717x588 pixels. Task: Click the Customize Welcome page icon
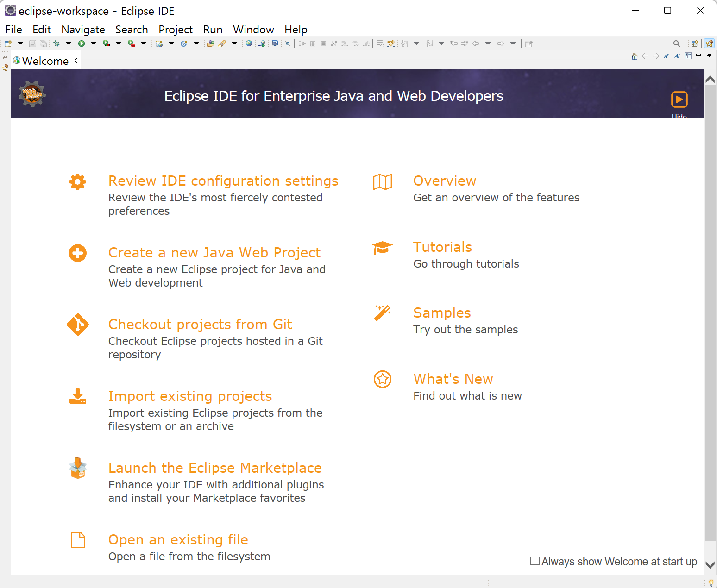click(x=688, y=56)
